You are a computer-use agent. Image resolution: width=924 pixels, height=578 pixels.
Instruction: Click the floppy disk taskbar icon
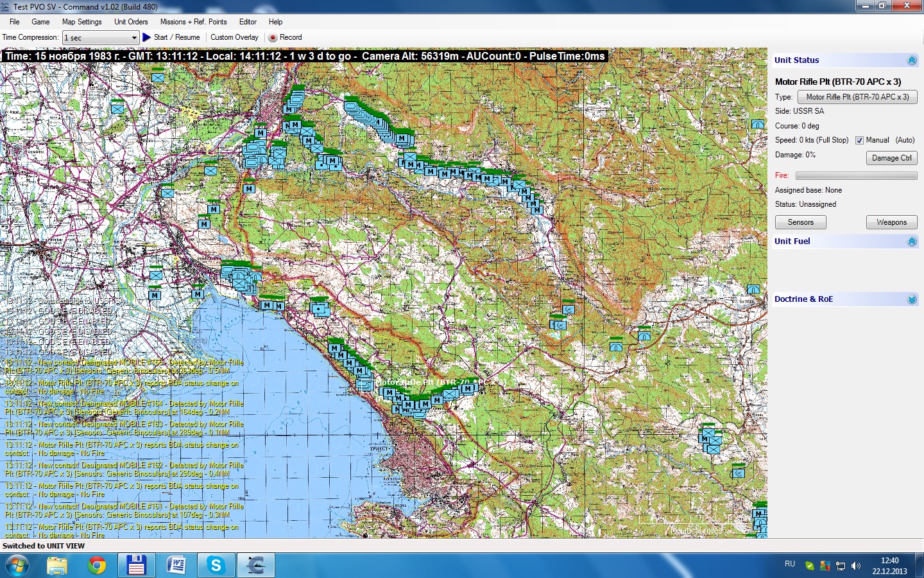pos(136,566)
